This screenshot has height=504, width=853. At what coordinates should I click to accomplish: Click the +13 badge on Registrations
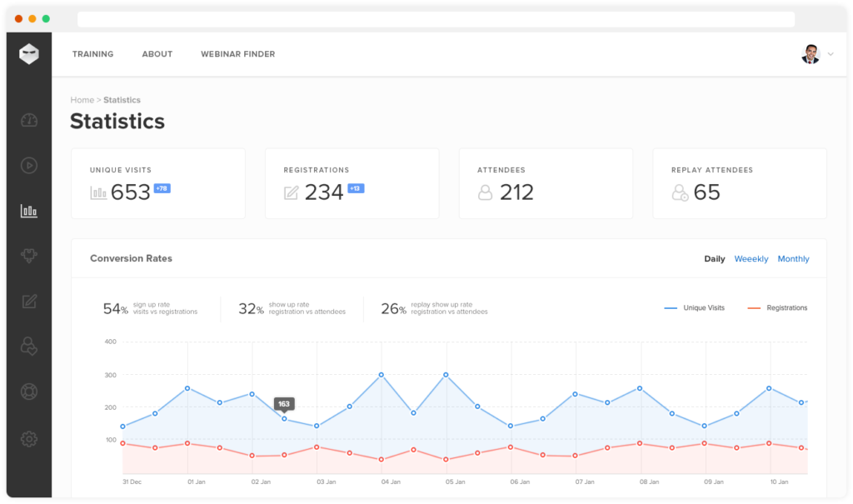point(356,188)
